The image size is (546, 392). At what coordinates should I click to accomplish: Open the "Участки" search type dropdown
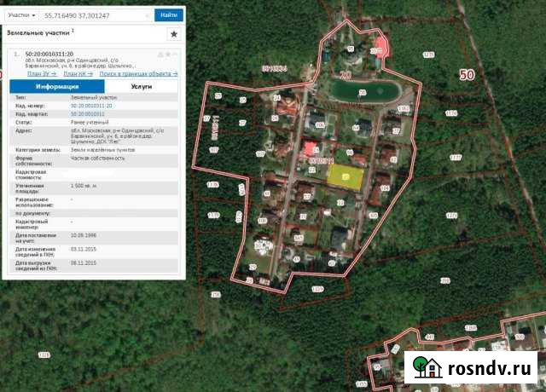coord(22,15)
